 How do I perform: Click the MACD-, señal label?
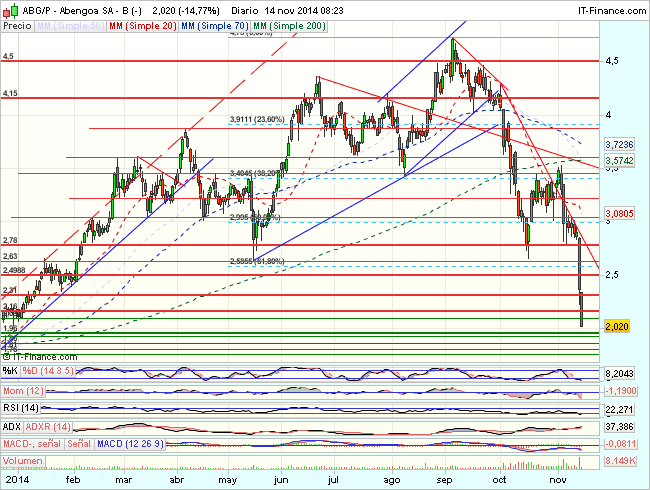tap(32, 444)
